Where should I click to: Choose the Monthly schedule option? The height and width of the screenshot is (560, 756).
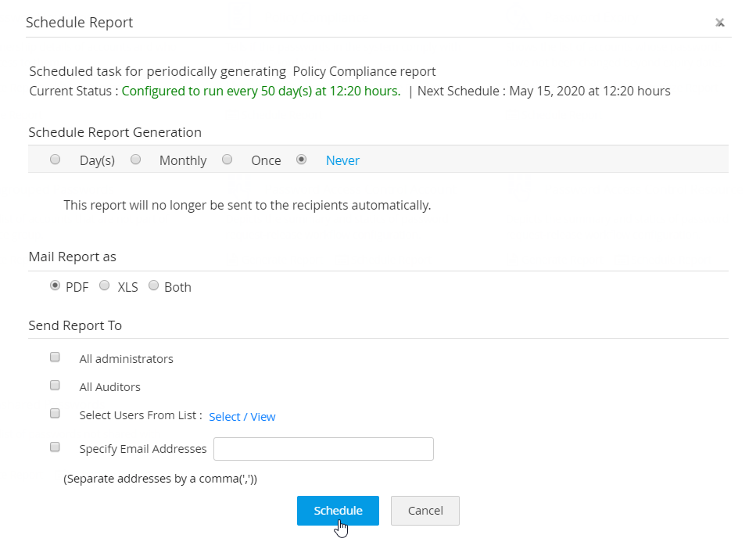point(135,160)
